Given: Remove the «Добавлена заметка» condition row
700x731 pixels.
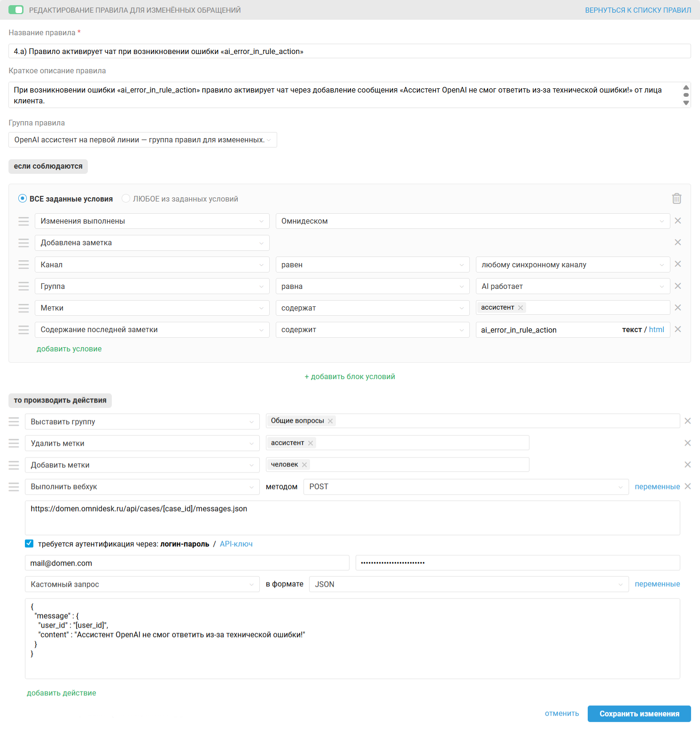Looking at the screenshot, I should pos(678,242).
